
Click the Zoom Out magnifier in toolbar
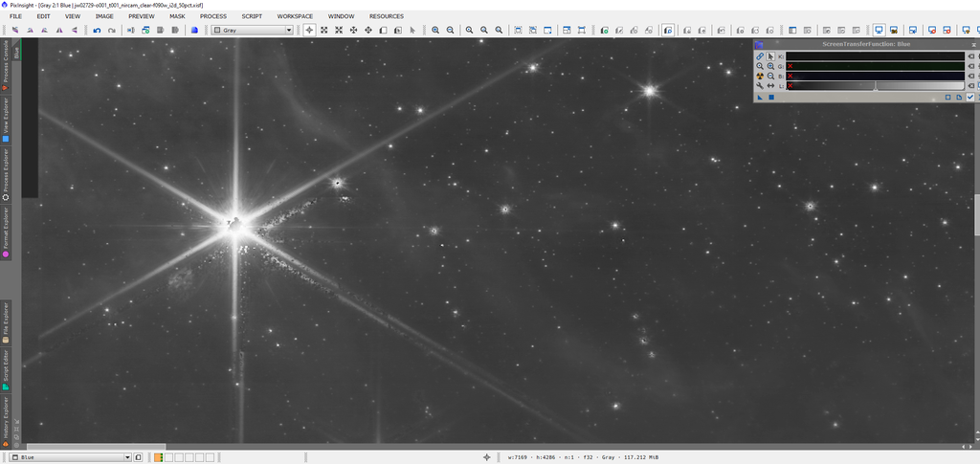[x=450, y=30]
